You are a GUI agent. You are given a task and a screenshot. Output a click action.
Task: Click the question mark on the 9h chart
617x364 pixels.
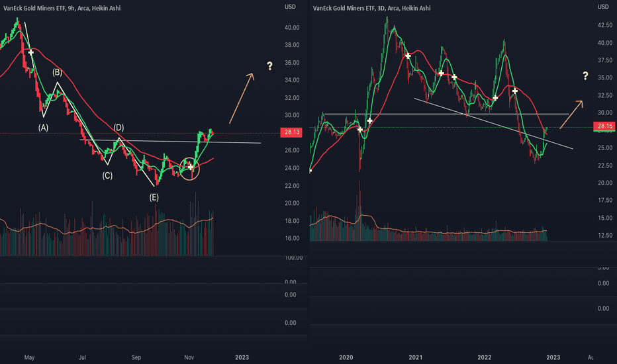[269, 66]
